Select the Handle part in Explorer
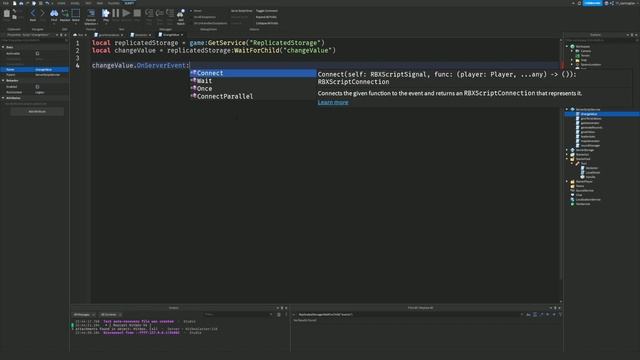The height and width of the screenshot is (360, 640). click(590, 177)
